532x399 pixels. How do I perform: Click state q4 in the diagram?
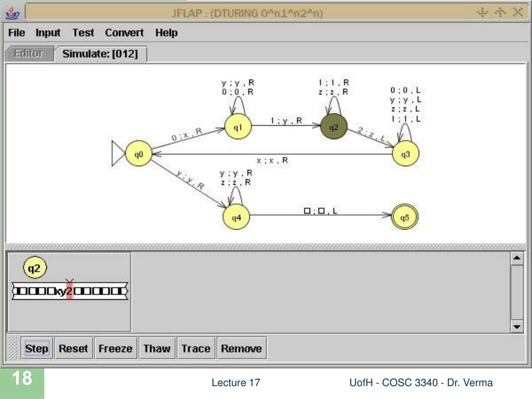pyautogui.click(x=236, y=217)
